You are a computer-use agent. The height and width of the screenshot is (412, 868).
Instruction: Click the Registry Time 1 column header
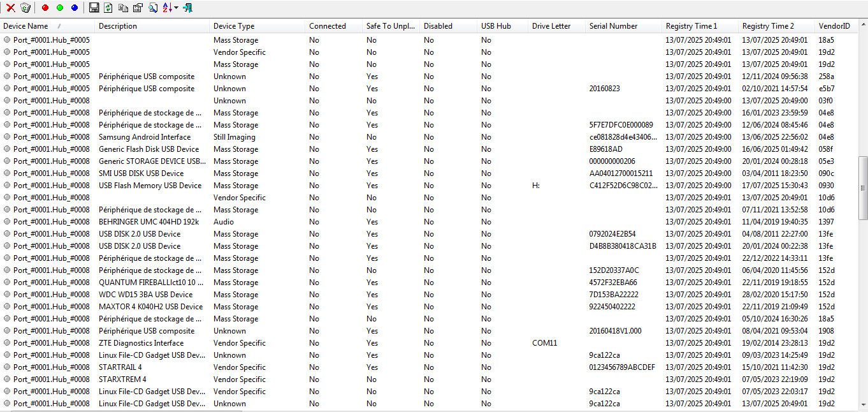tap(700, 26)
